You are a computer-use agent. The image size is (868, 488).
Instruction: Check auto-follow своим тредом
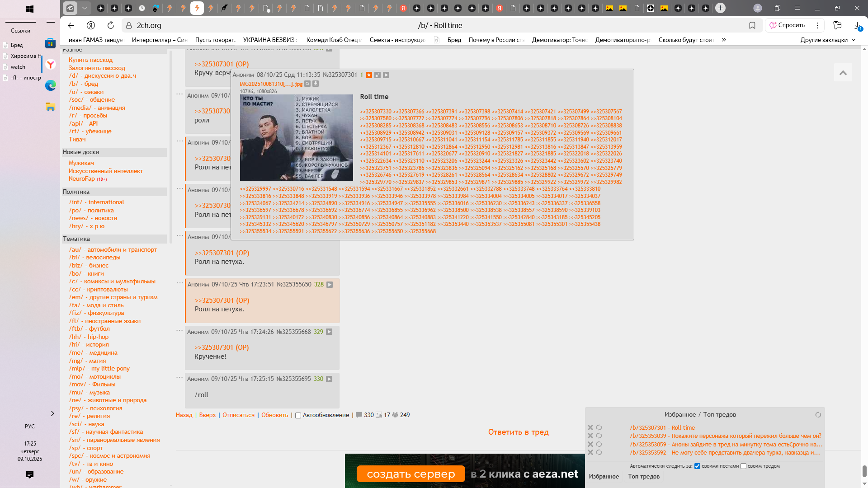pyautogui.click(x=743, y=466)
